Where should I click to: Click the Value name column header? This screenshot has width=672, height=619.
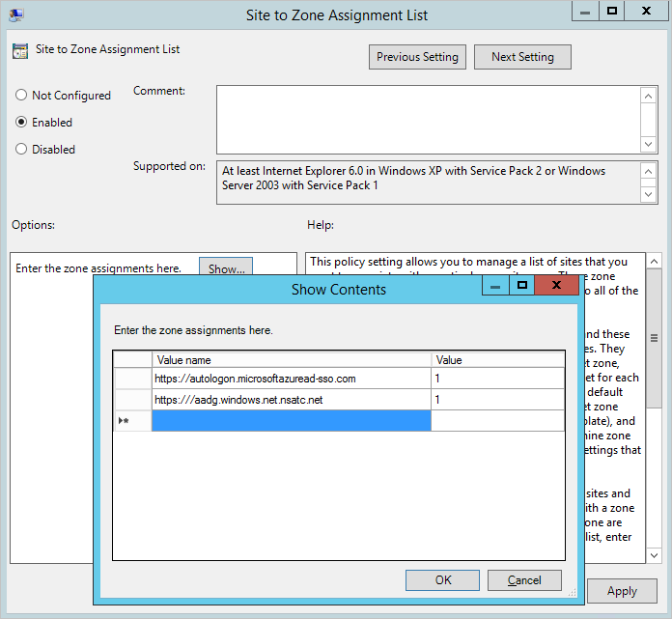292,359
